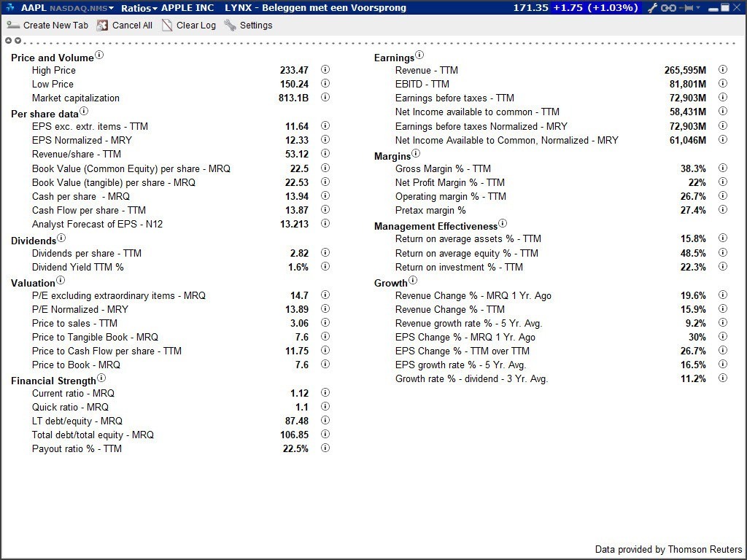Click the Net Income available to common value 58,431M

pyautogui.click(x=688, y=112)
